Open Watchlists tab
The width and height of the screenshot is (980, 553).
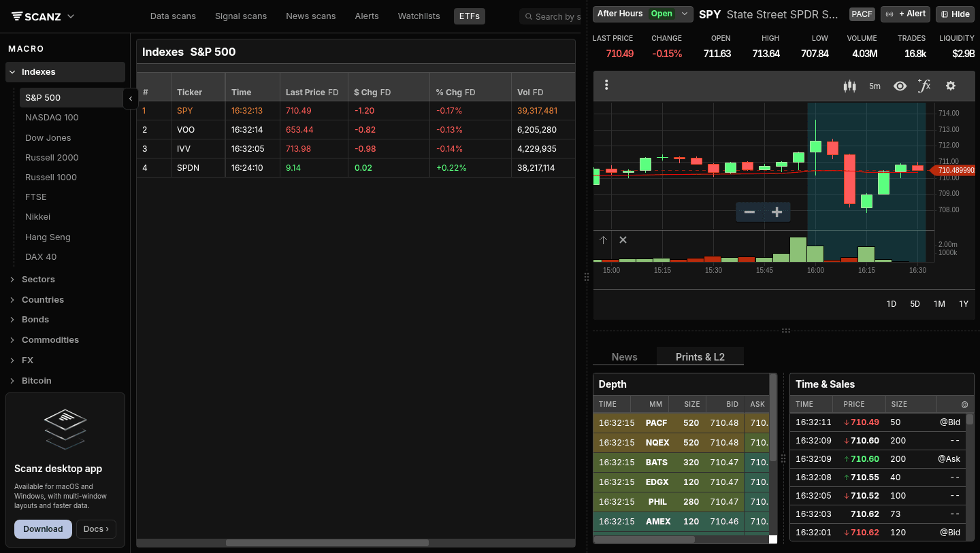pos(419,16)
